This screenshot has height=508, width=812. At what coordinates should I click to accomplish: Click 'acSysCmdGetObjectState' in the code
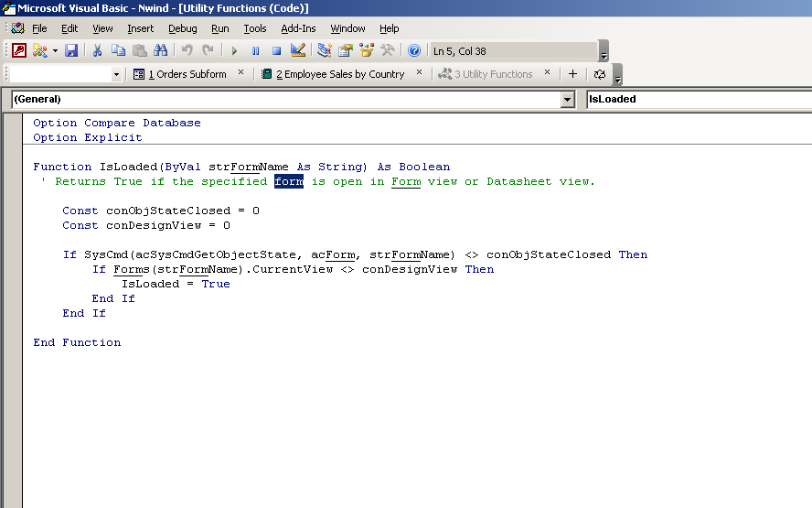click(x=216, y=254)
